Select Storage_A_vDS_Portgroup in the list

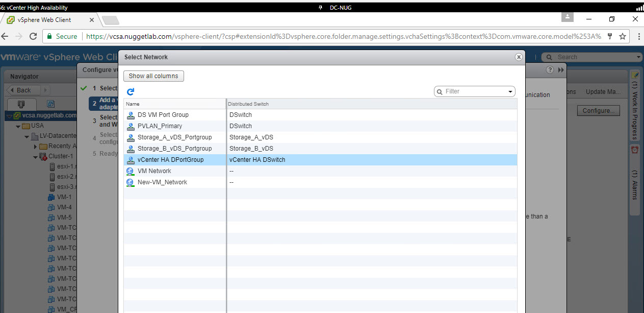(x=174, y=137)
